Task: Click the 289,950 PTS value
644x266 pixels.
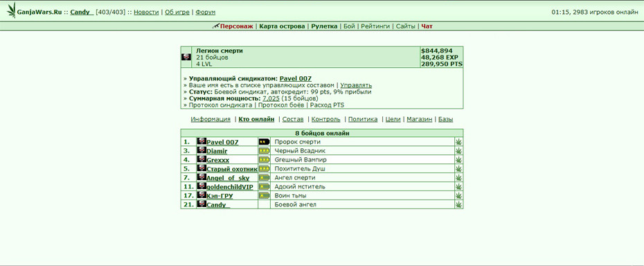Action: point(442,64)
